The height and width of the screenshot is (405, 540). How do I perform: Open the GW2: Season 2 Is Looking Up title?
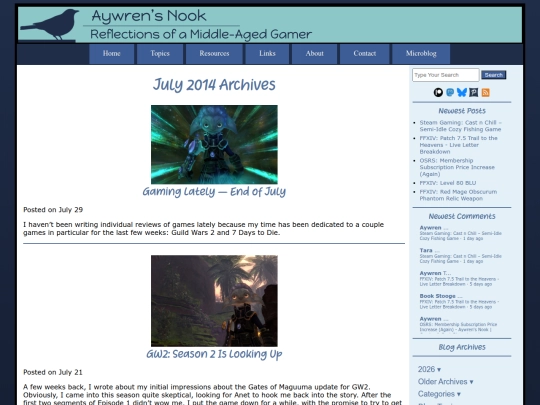(x=214, y=354)
